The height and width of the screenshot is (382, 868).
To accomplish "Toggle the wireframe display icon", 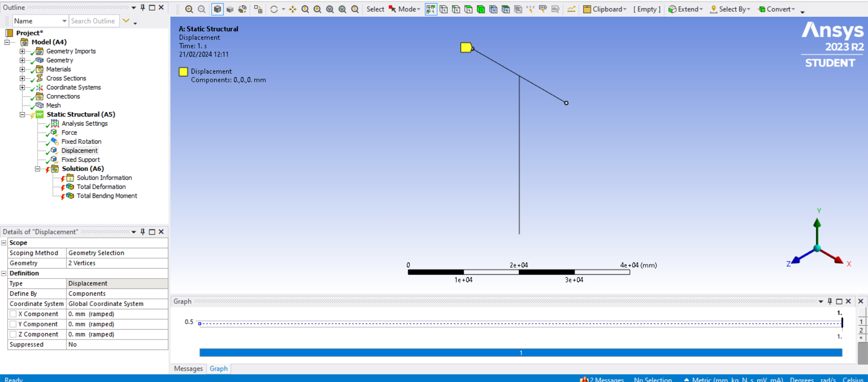I will tap(243, 9).
